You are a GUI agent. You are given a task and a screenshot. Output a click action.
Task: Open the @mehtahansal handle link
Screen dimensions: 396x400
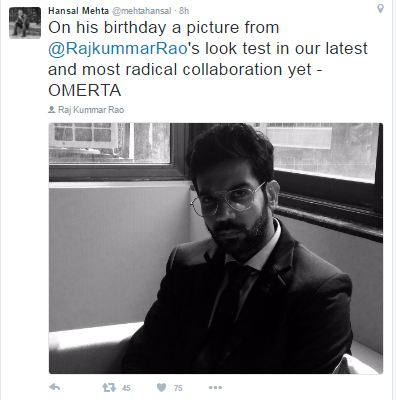[141, 11]
